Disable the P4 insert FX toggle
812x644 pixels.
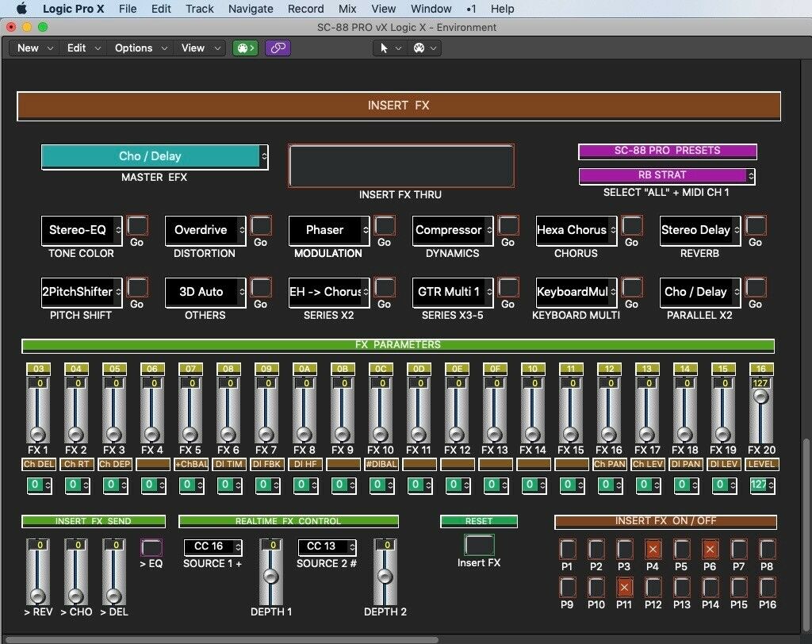pos(653,550)
